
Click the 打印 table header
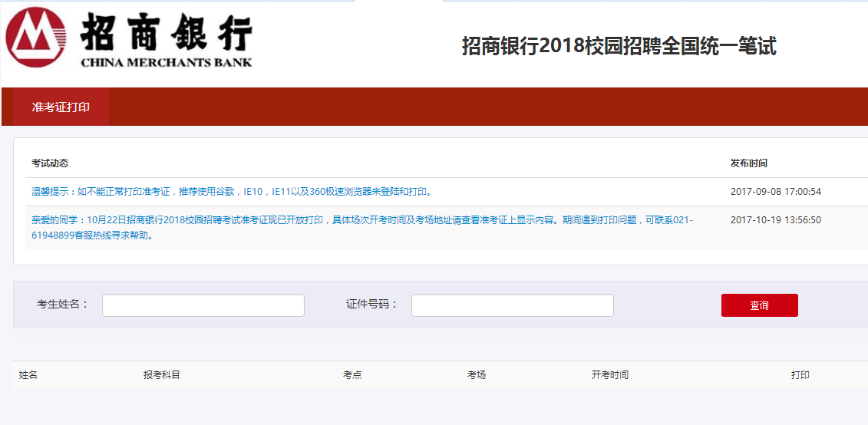800,374
